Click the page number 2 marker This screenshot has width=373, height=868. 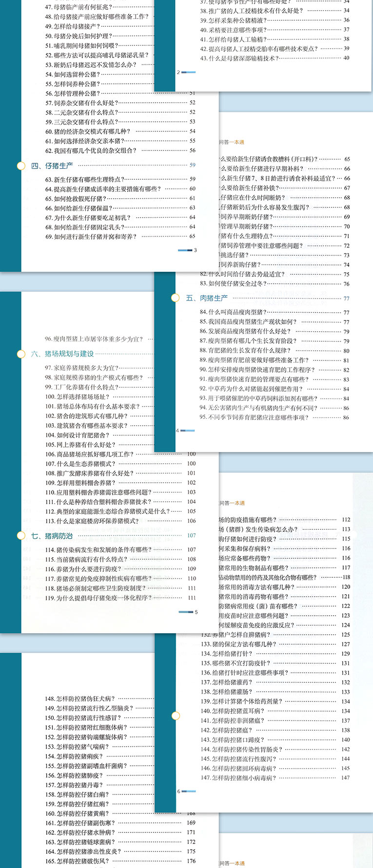pyautogui.click(x=178, y=72)
